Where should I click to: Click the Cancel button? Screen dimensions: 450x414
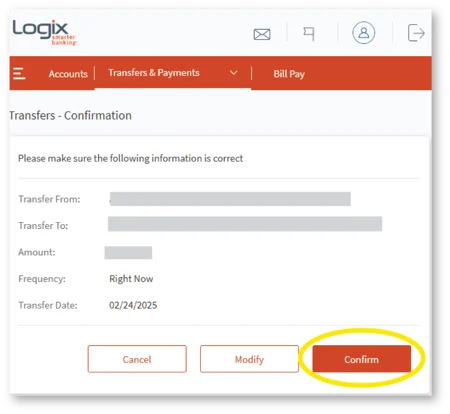click(137, 359)
